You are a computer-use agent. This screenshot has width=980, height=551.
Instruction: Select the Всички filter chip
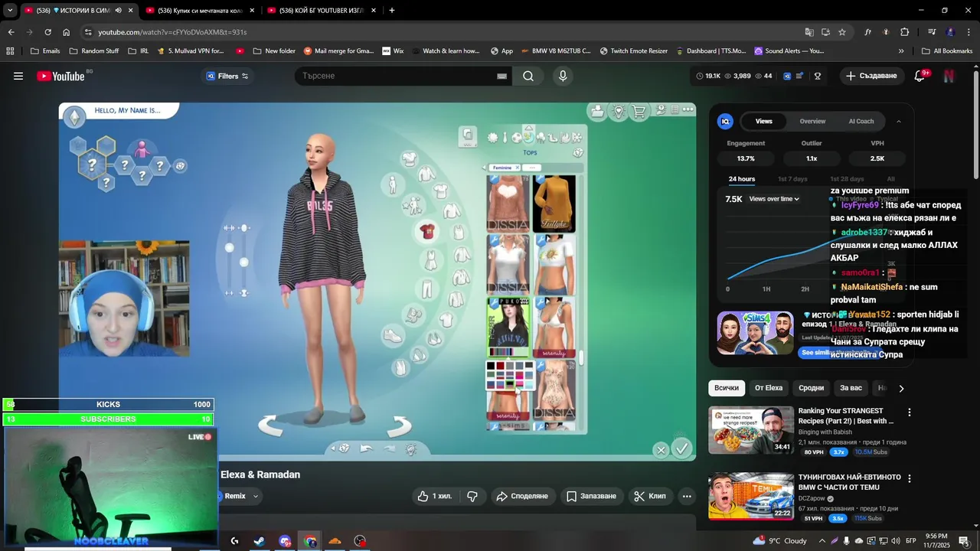(x=727, y=388)
